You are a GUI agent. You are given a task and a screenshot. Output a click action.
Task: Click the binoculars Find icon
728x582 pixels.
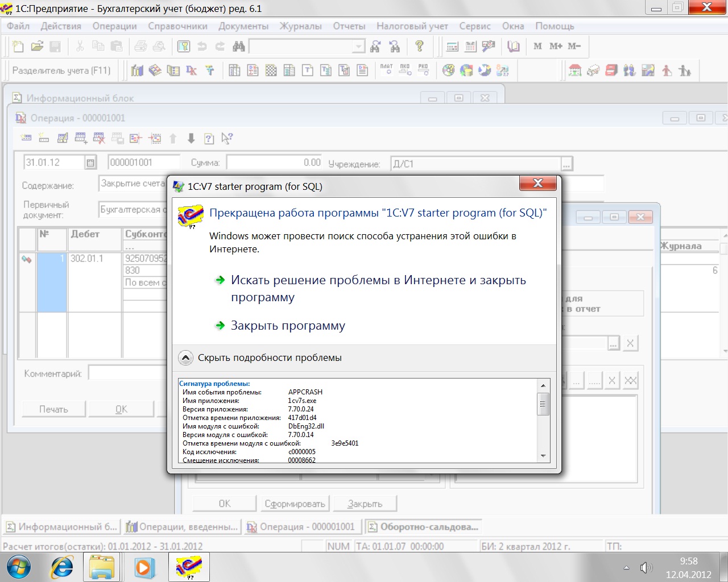[x=239, y=47]
